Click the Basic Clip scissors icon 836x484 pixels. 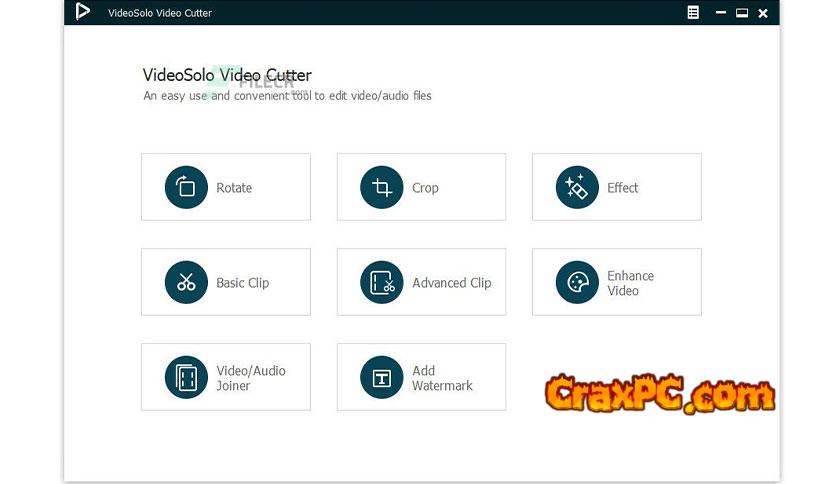[x=186, y=282]
